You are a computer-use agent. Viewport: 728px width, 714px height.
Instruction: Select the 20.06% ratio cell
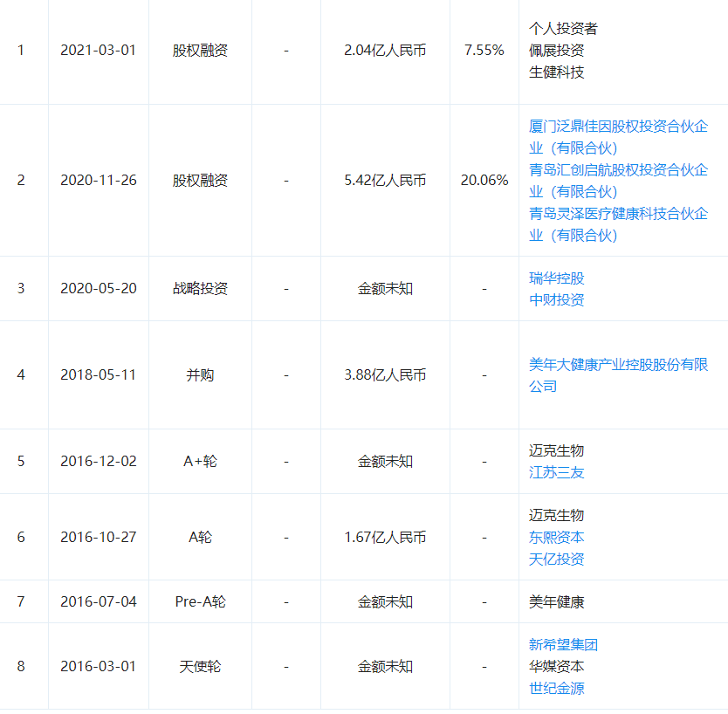click(x=484, y=181)
